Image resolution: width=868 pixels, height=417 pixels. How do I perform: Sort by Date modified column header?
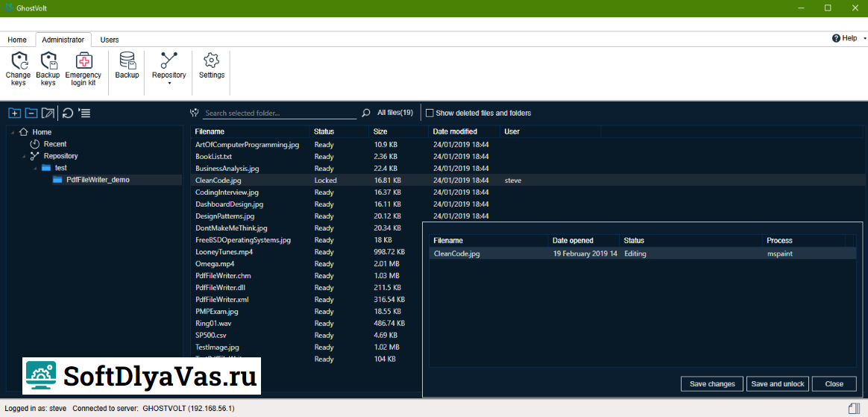tap(464, 132)
